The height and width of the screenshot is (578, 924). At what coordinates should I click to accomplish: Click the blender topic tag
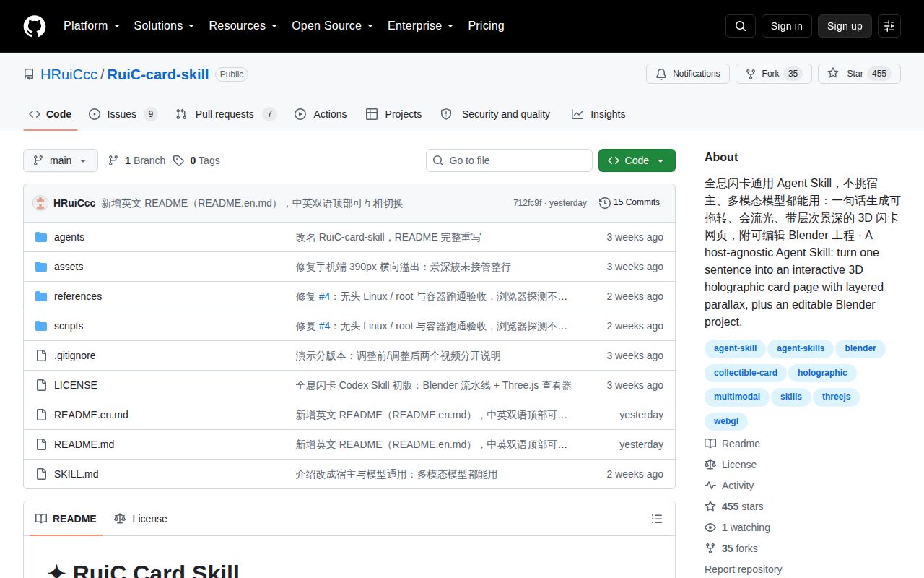tap(860, 349)
